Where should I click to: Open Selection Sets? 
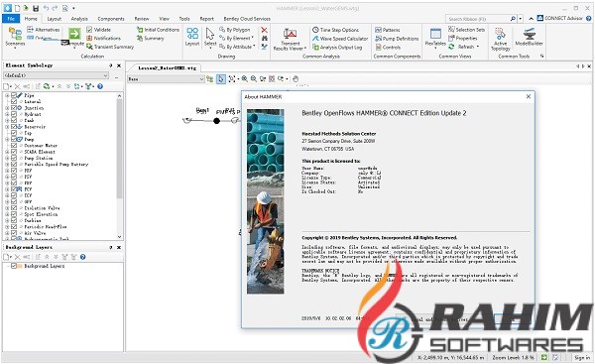[466, 29]
